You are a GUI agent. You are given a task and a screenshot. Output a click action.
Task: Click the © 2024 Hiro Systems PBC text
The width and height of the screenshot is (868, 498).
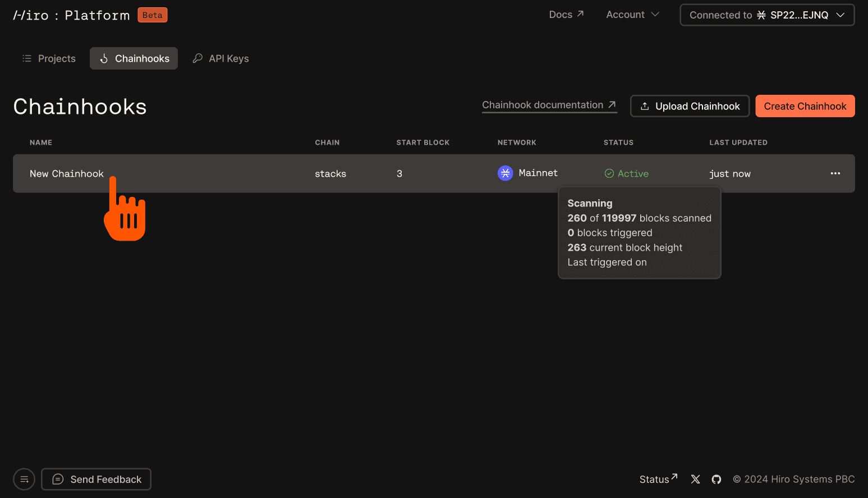click(x=794, y=479)
